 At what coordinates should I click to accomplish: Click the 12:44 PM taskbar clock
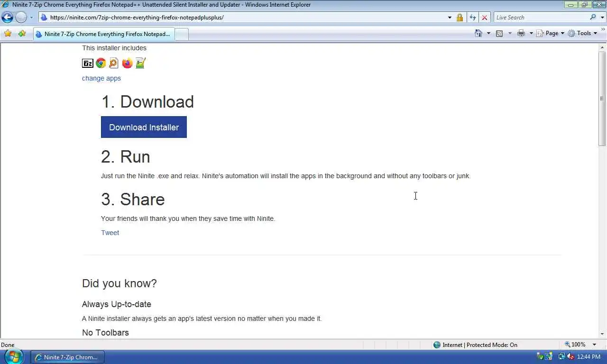coord(589,357)
